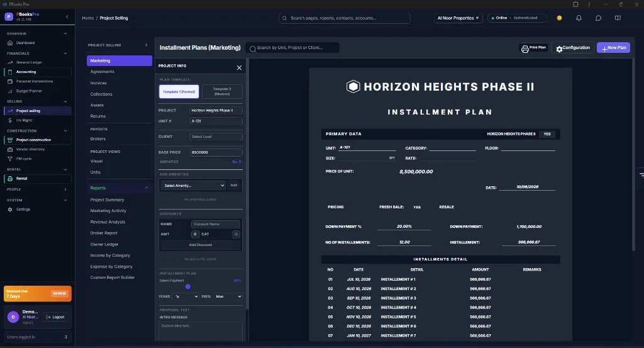Collapse the main sidebar arrow
This screenshot has height=348, width=644.
tap(67, 17)
